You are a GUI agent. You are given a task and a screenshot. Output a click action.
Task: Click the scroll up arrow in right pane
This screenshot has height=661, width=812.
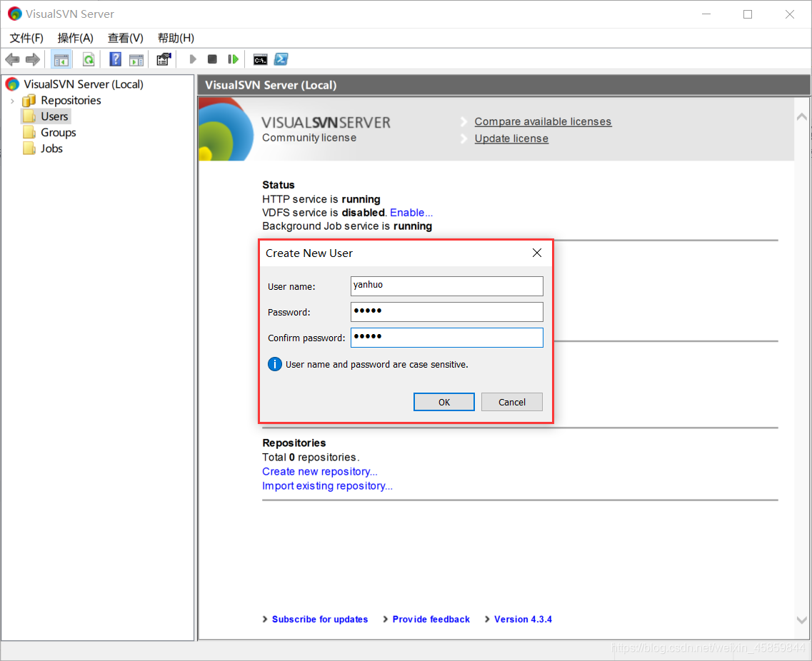coord(801,117)
